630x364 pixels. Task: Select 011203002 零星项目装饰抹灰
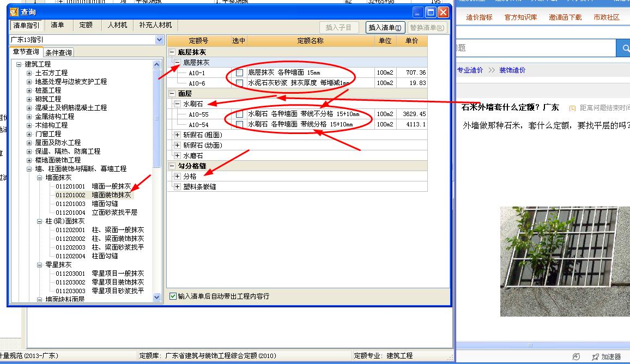100,282
